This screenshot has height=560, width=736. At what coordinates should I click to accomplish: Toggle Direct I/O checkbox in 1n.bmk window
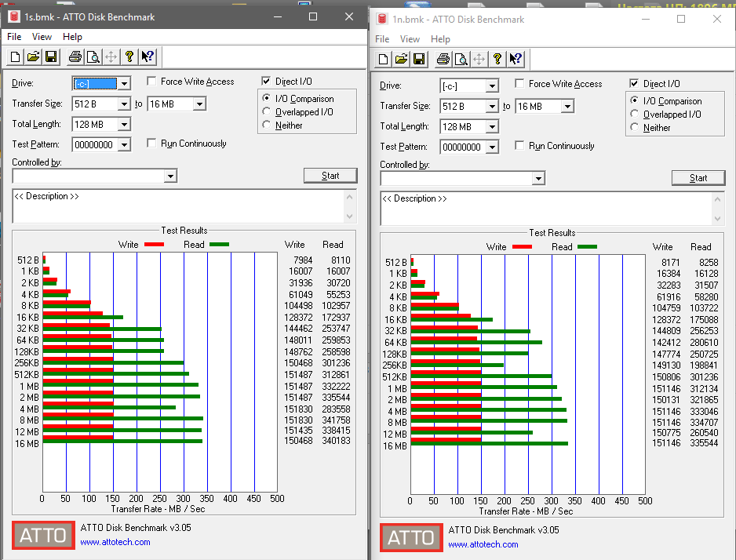tap(634, 83)
